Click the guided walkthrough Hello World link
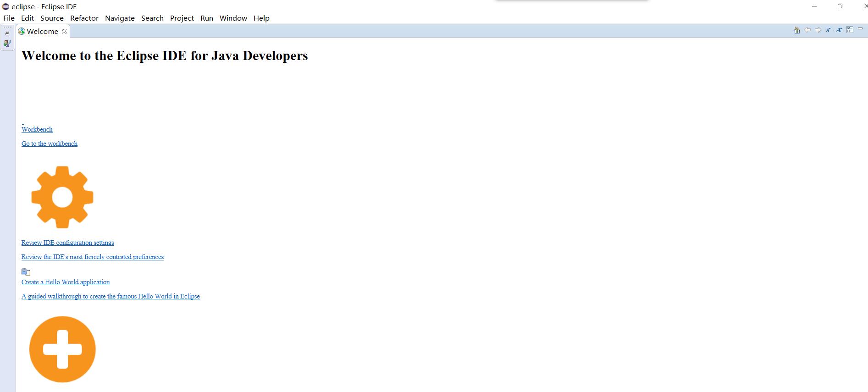 [x=111, y=296]
